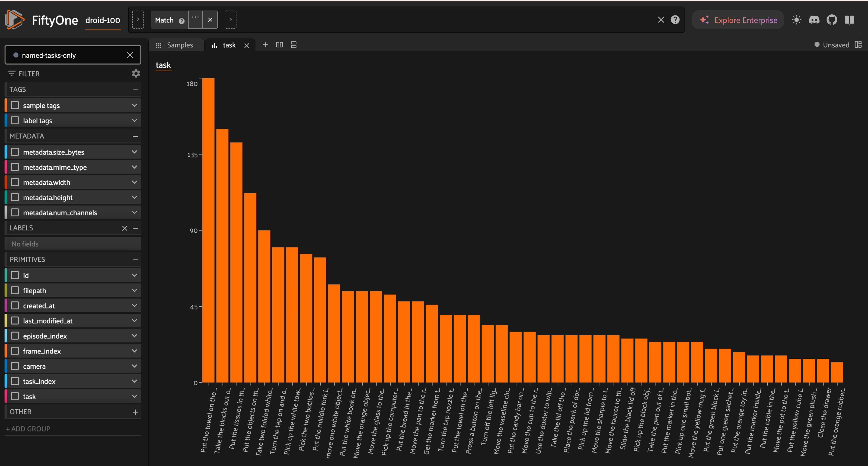The image size is (868, 466).
Task: Click the Match stage label
Action: click(164, 20)
